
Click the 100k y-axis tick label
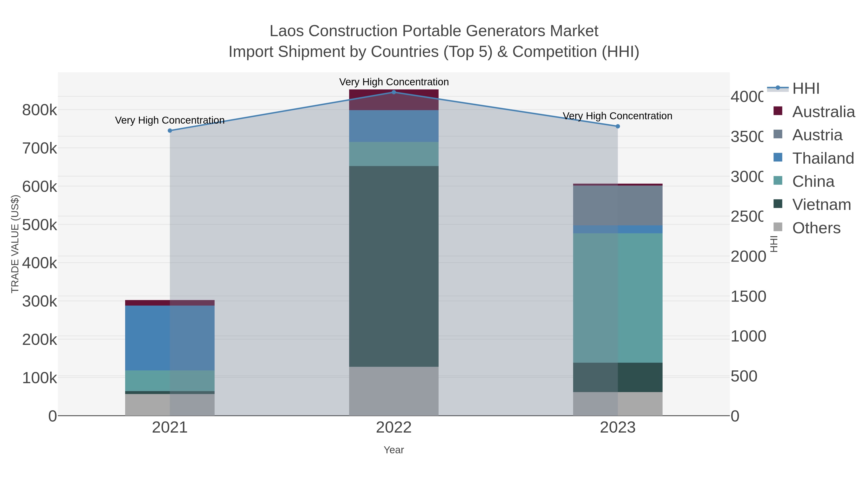click(40, 378)
